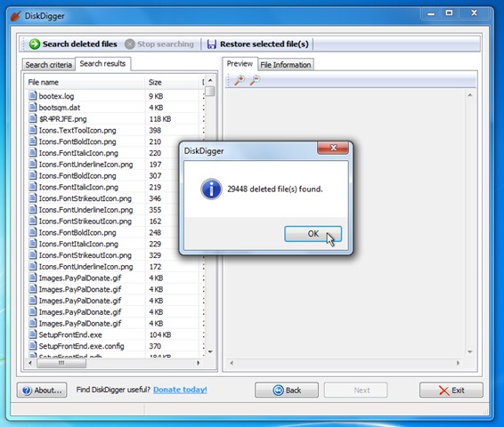Select bootex.log file row
The width and height of the screenshot is (504, 427).
coord(114,96)
